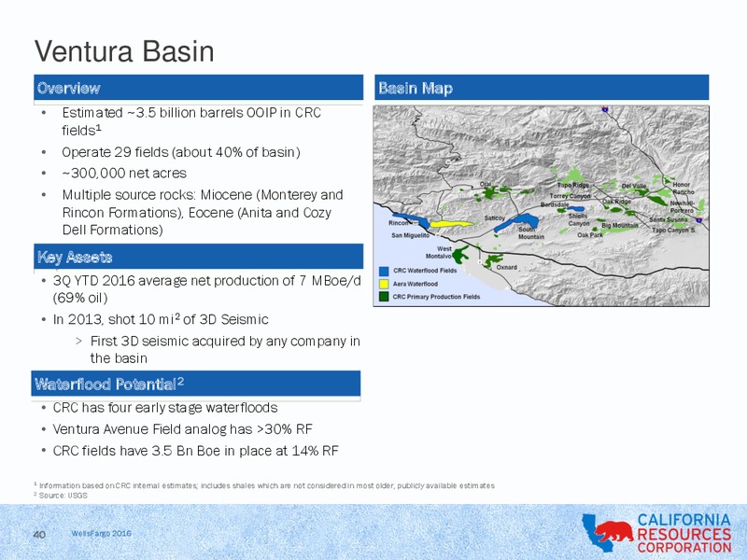Viewport: 747px width, 560px height.
Task: Select the Overview section header
Action: 198,88
